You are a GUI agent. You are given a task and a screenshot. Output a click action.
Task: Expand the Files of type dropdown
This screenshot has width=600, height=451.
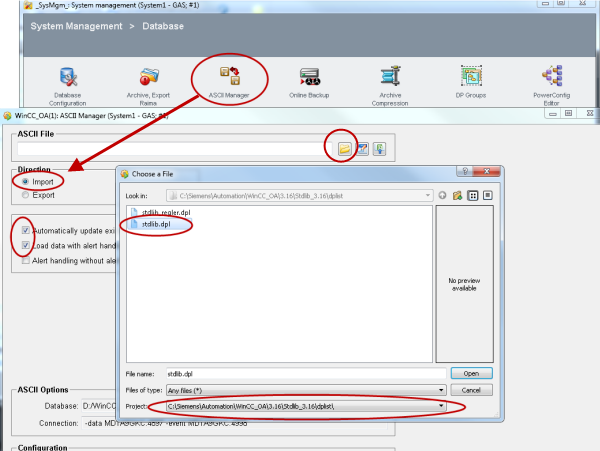(440, 390)
